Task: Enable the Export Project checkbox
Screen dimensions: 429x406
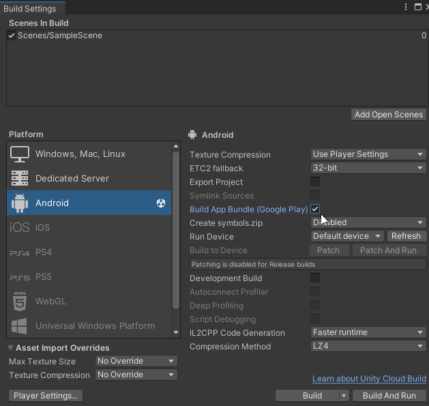Action: coord(315,182)
